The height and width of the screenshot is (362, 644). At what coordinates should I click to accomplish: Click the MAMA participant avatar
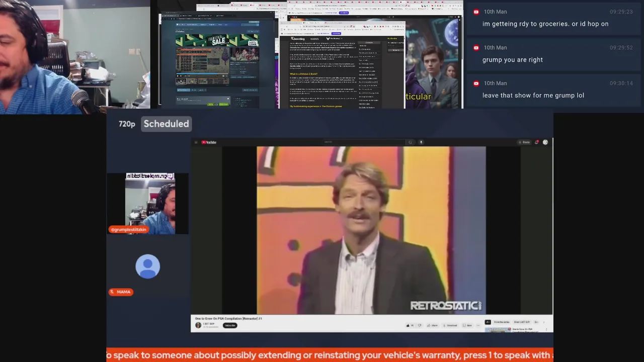148,266
